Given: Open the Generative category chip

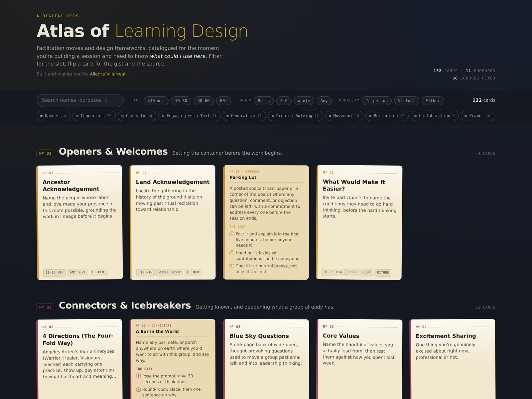Looking at the screenshot, I should click(244, 116).
